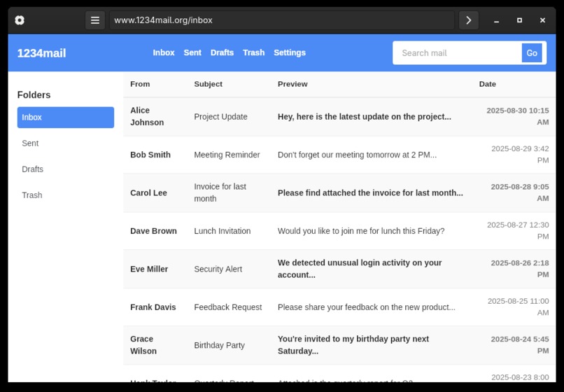This screenshot has height=392, width=564.
Task: Select Trash folder in sidebar
Action: pyautogui.click(x=66, y=195)
